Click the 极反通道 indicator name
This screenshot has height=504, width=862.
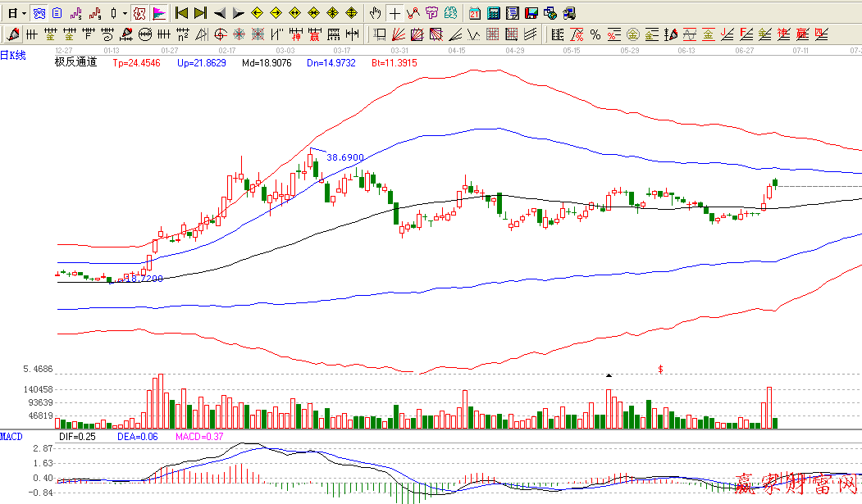point(75,62)
